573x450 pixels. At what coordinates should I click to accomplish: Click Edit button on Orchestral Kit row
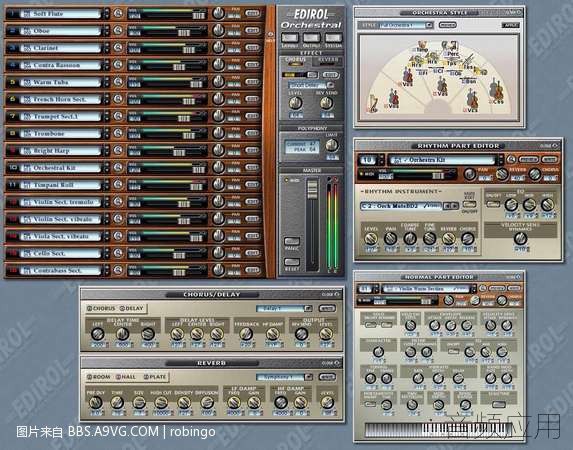coord(252,168)
